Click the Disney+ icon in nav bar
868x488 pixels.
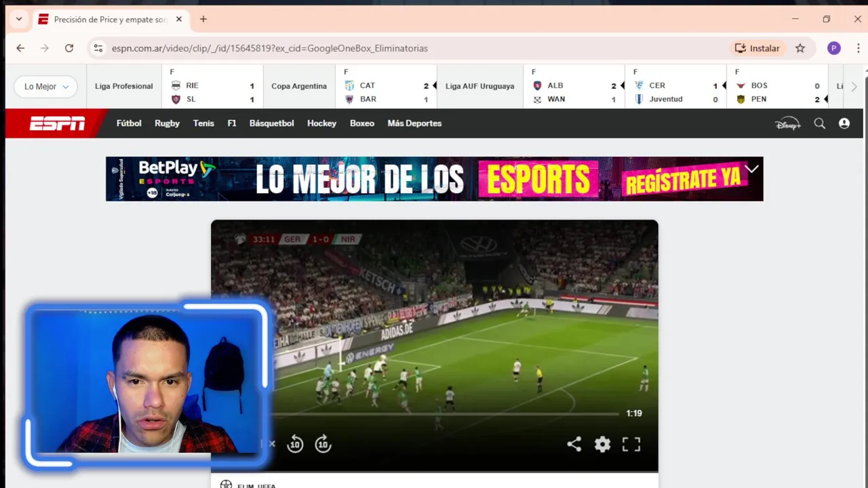788,123
